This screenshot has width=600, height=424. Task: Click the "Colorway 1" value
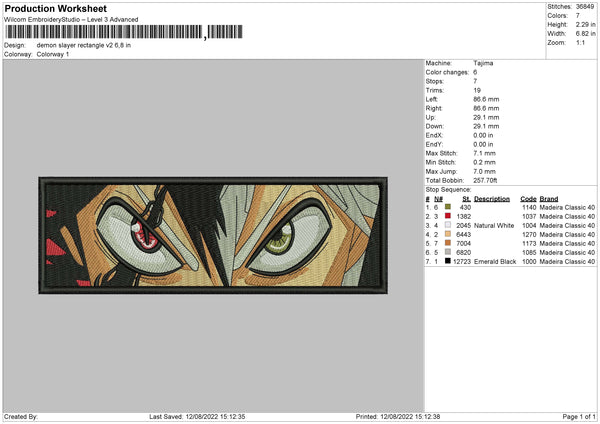pyautogui.click(x=53, y=54)
